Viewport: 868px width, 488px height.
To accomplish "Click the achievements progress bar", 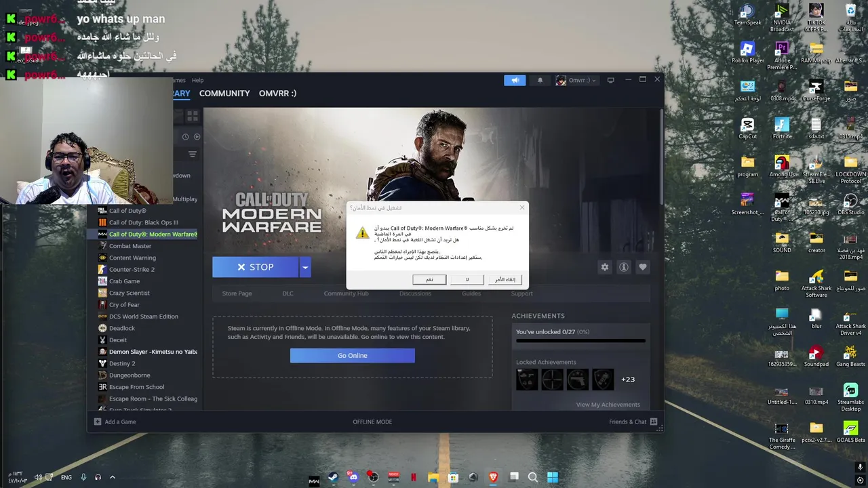I will 580,342.
